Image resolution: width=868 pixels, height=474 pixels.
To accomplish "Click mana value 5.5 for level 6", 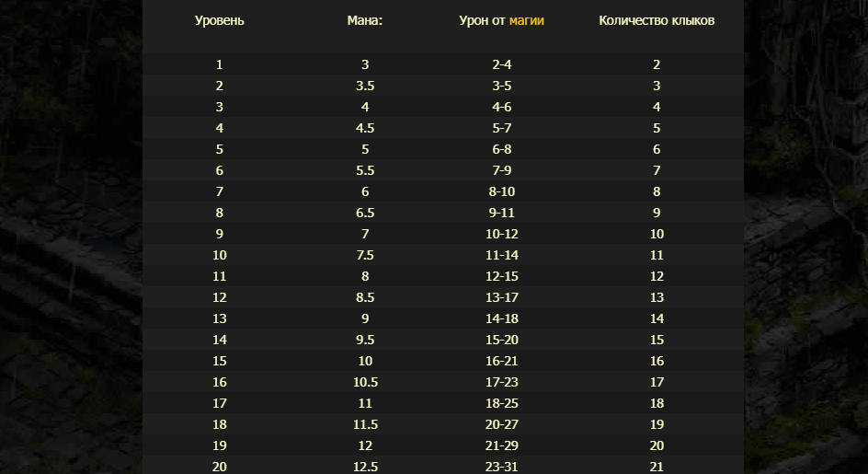I will [x=365, y=171].
